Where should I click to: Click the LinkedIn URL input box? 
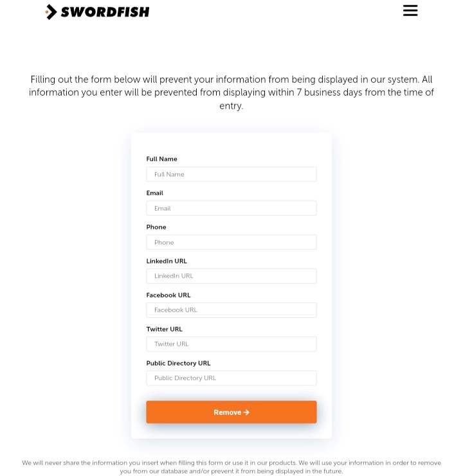232,276
